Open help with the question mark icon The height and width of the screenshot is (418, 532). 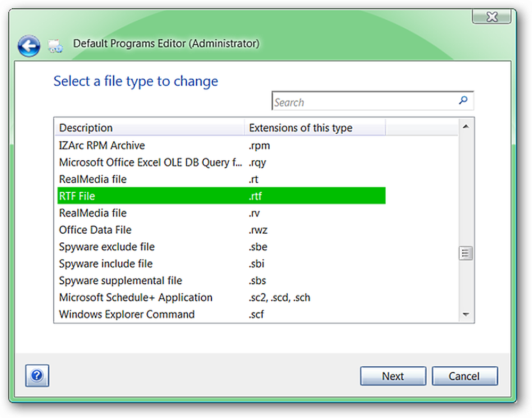pyautogui.click(x=37, y=375)
